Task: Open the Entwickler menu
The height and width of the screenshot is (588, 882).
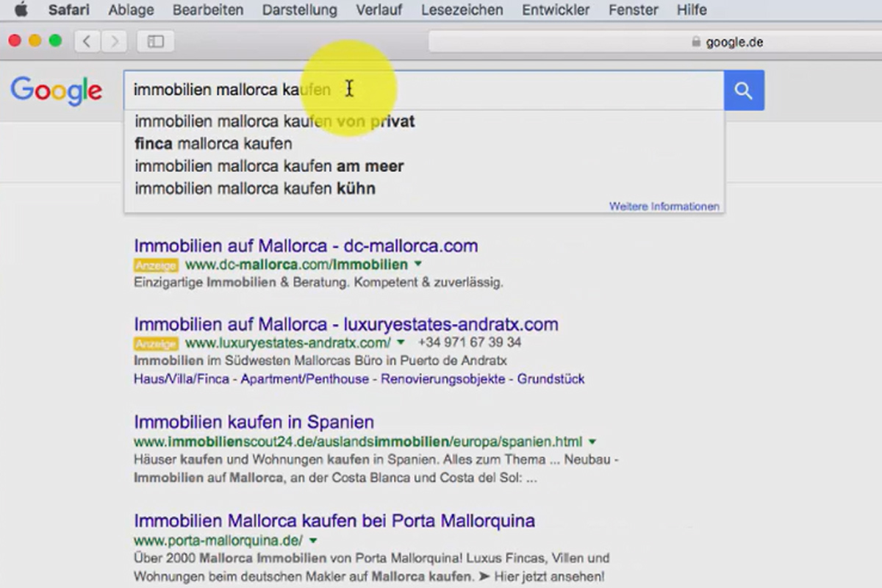Action: pyautogui.click(x=556, y=10)
